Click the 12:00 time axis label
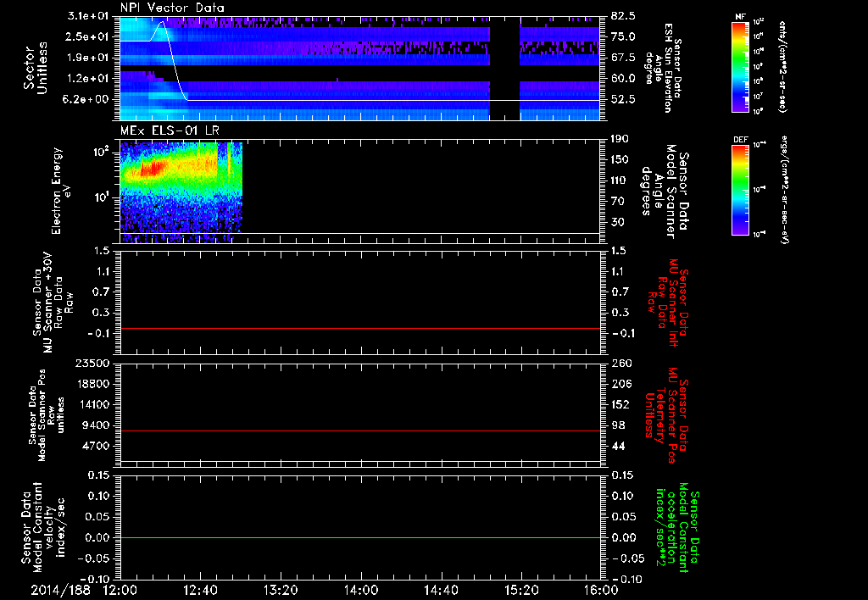Viewport: 868px width, 600px height. coord(120,590)
